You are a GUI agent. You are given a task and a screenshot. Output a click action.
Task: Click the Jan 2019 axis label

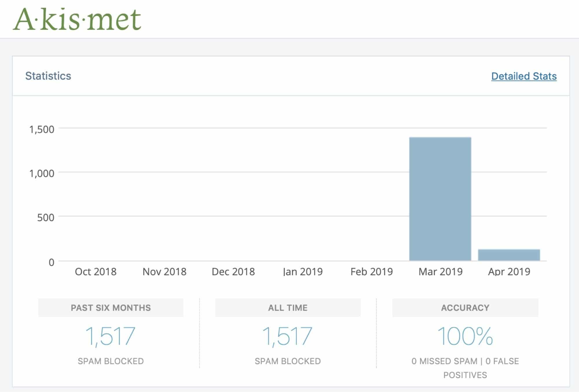303,272
